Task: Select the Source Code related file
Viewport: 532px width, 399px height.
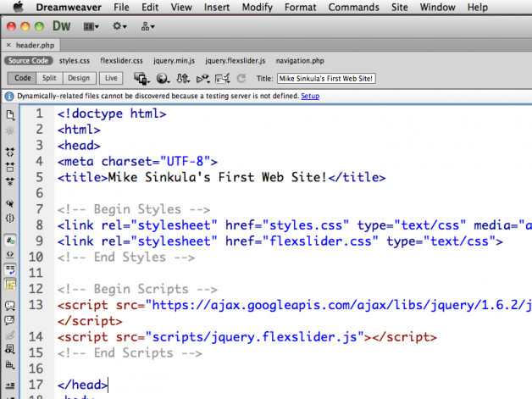Action: (29, 61)
